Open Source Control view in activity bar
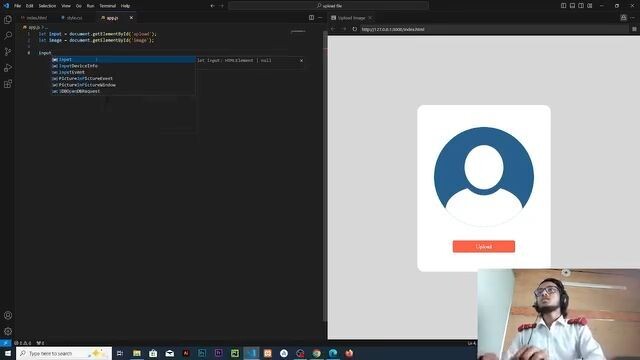The width and height of the screenshot is (640, 360). [8, 51]
